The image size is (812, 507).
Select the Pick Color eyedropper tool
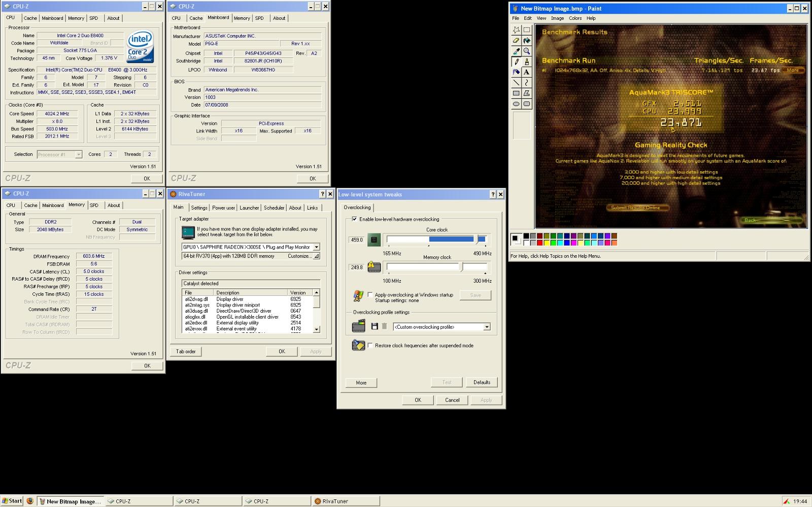coord(516,51)
